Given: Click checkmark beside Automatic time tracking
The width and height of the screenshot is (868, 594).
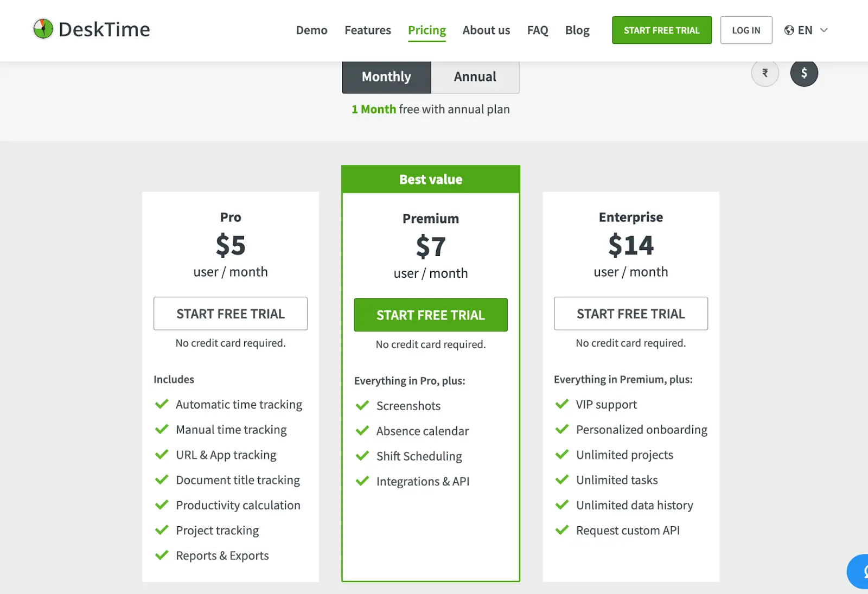Looking at the screenshot, I should click(x=162, y=404).
